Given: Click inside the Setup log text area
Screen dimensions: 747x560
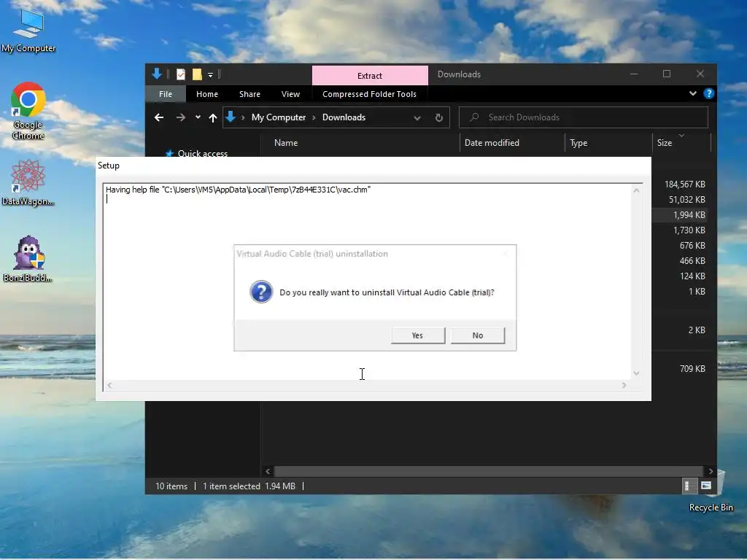Looking at the screenshot, I should [x=368, y=281].
